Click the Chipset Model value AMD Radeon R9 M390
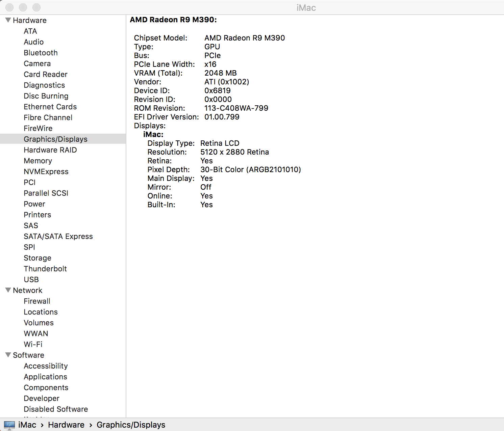504x431 pixels. [x=245, y=38]
